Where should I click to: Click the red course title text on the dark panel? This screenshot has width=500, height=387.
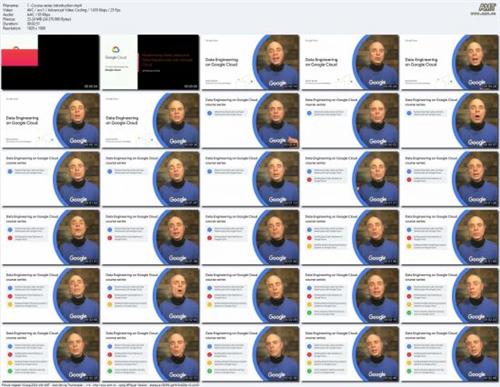[167, 60]
